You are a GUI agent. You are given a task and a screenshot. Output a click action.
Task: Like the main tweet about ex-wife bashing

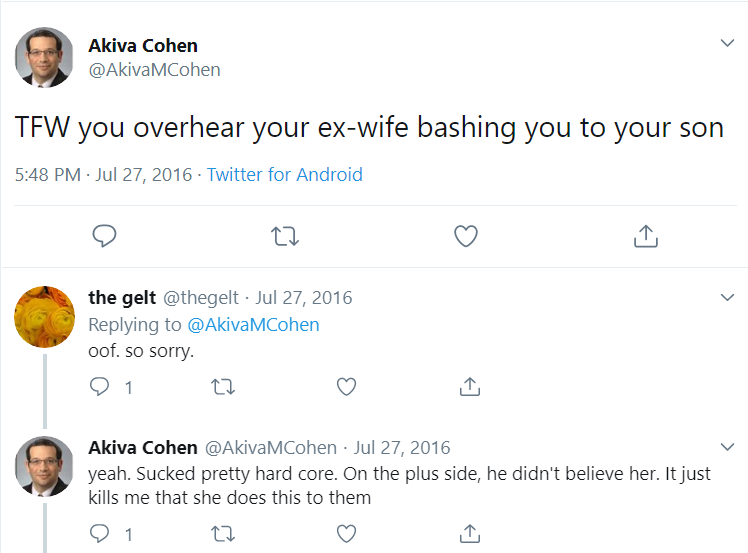[466, 236]
